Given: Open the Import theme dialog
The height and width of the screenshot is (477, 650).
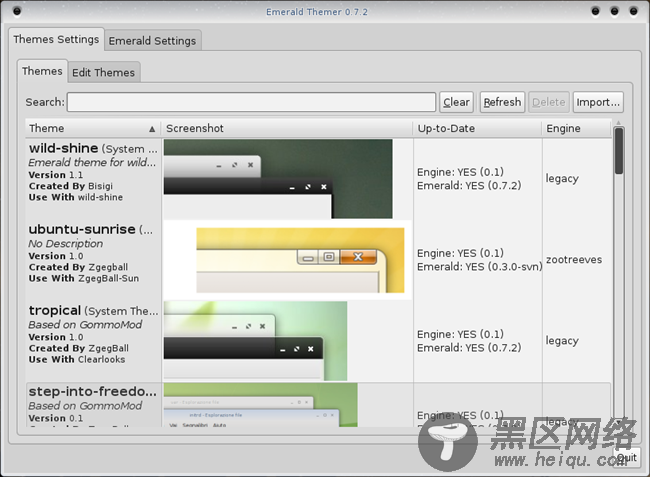Looking at the screenshot, I should pos(598,102).
